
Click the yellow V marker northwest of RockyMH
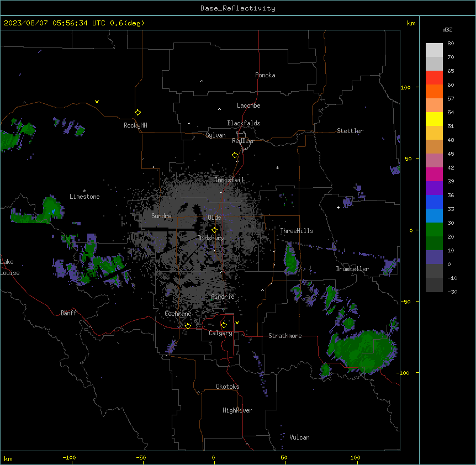click(x=97, y=102)
